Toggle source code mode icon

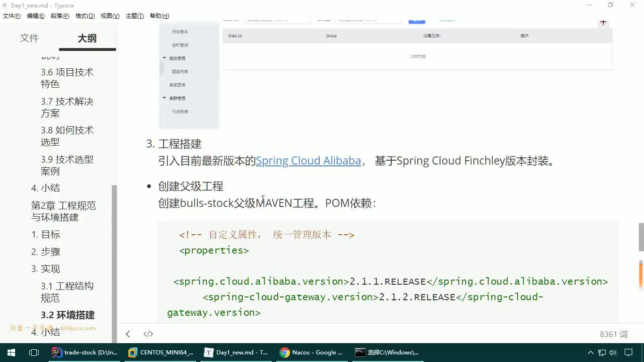tap(148, 334)
